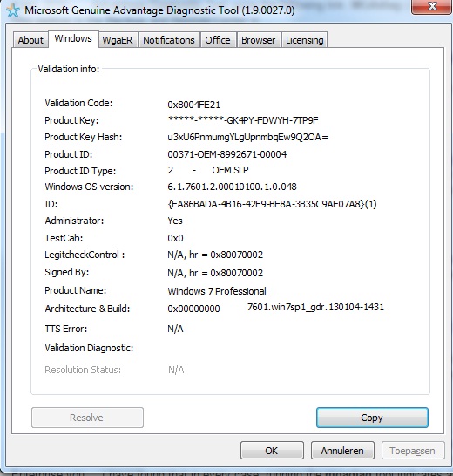This screenshot has height=476, width=453.
Task: Go to the Notifications tab
Action: click(169, 40)
